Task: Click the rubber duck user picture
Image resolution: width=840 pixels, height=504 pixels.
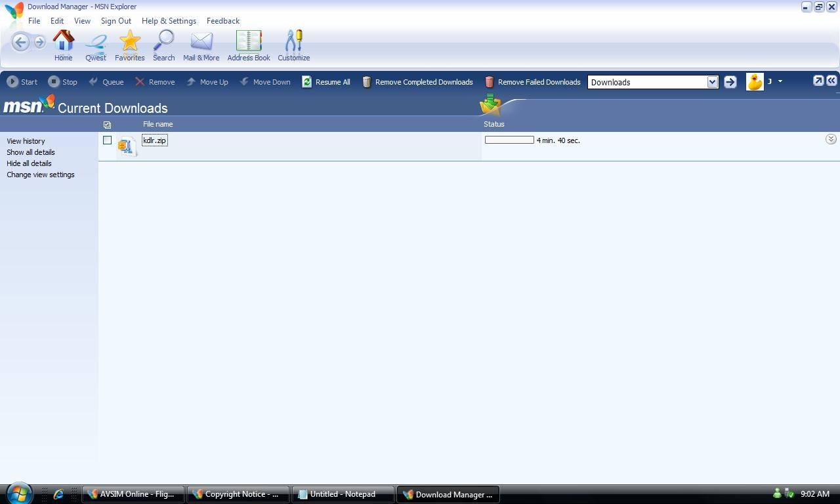Action: coord(755,81)
